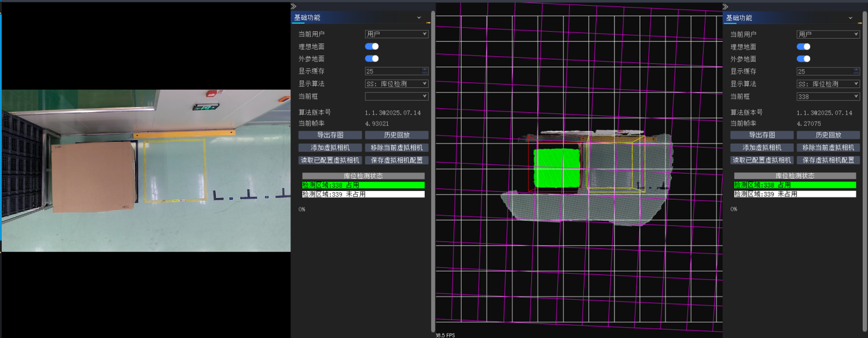Viewport: 868px width, 338px height.
Task: Toggle 理想地面 switch in the camera-side panel
Action: tap(372, 46)
